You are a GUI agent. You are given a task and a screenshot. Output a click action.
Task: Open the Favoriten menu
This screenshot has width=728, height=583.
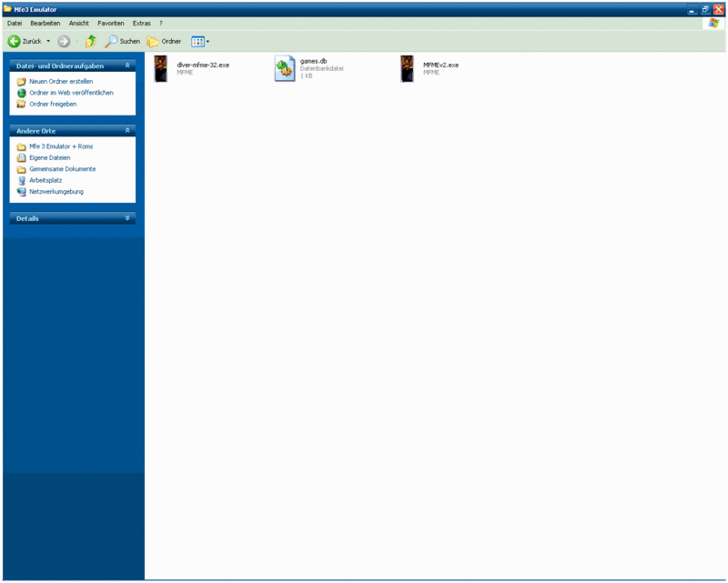110,24
